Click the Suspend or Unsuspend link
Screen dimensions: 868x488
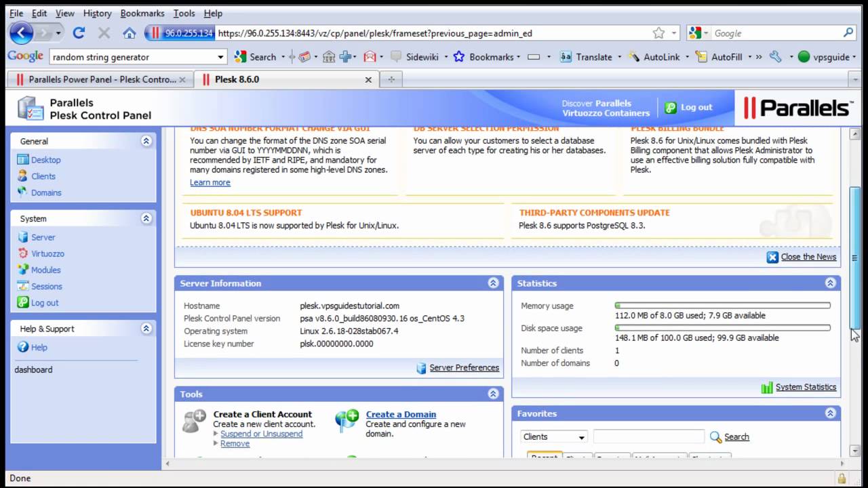[x=262, y=434]
